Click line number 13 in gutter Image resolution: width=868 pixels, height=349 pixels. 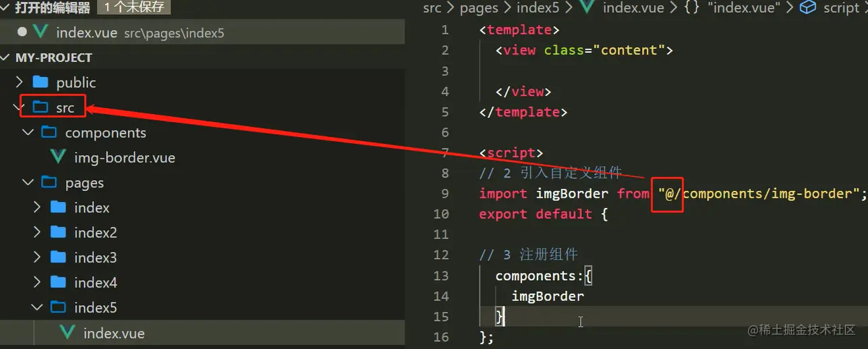pos(441,275)
